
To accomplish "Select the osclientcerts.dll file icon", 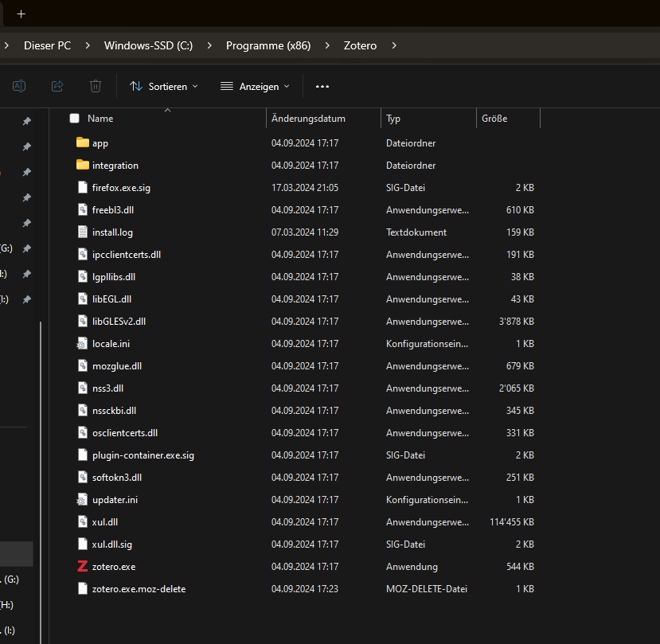I will coord(83,433).
